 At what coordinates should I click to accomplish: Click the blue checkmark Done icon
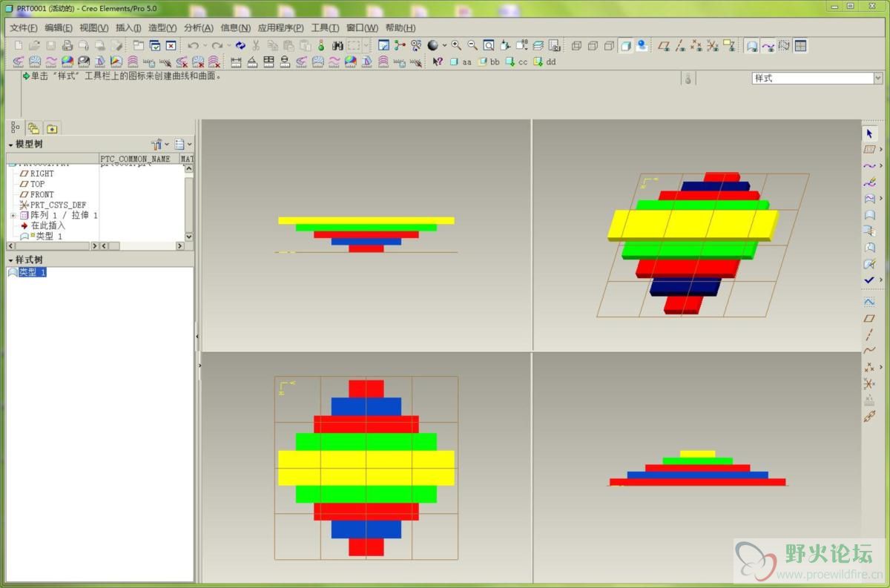(869, 280)
